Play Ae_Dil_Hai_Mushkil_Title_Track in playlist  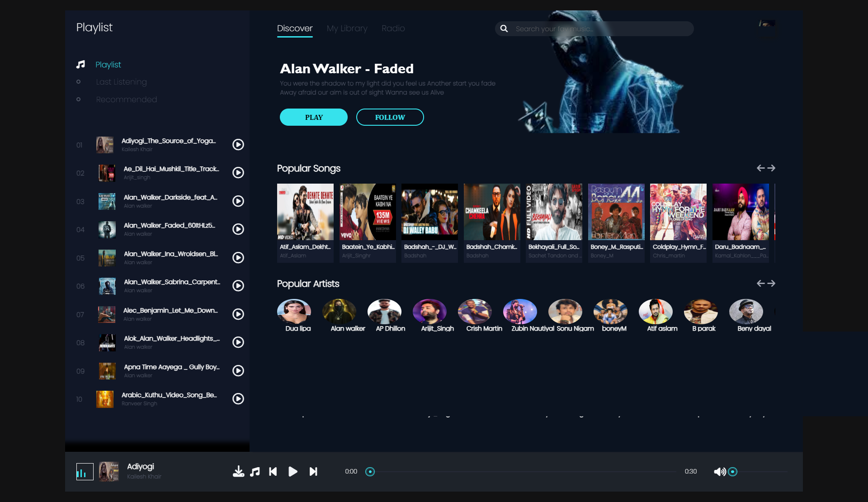pos(238,173)
